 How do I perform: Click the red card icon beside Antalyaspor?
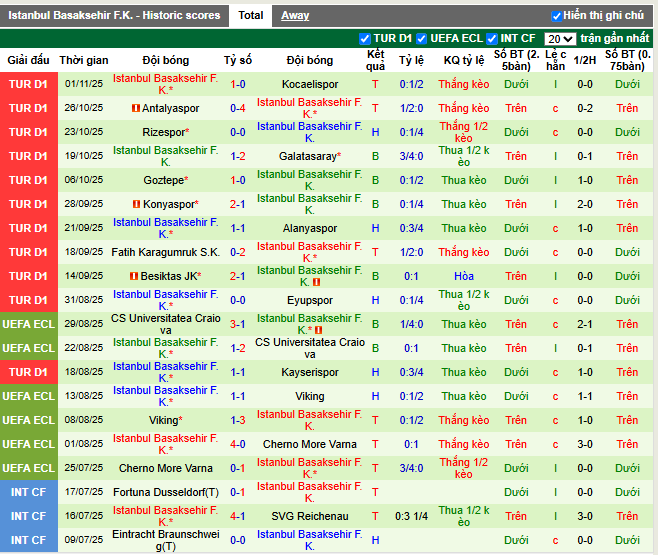136,108
